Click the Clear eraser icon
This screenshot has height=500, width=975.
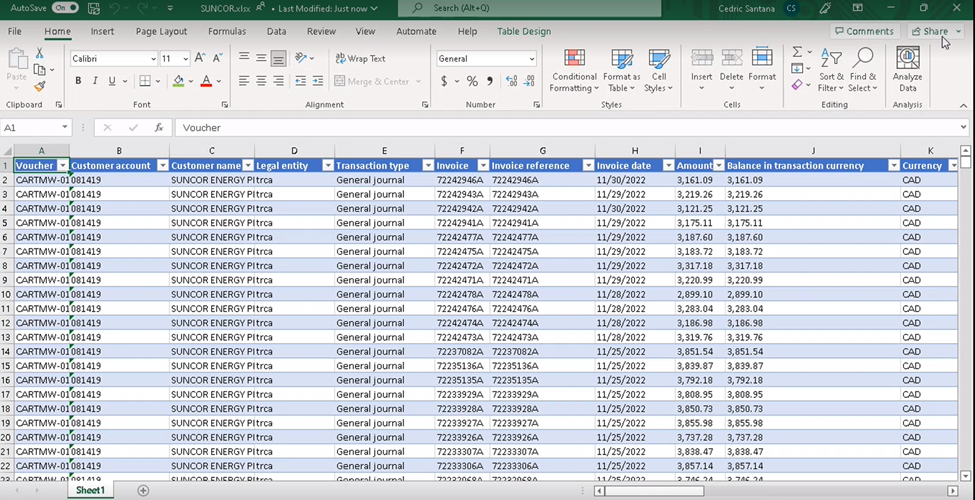click(797, 85)
